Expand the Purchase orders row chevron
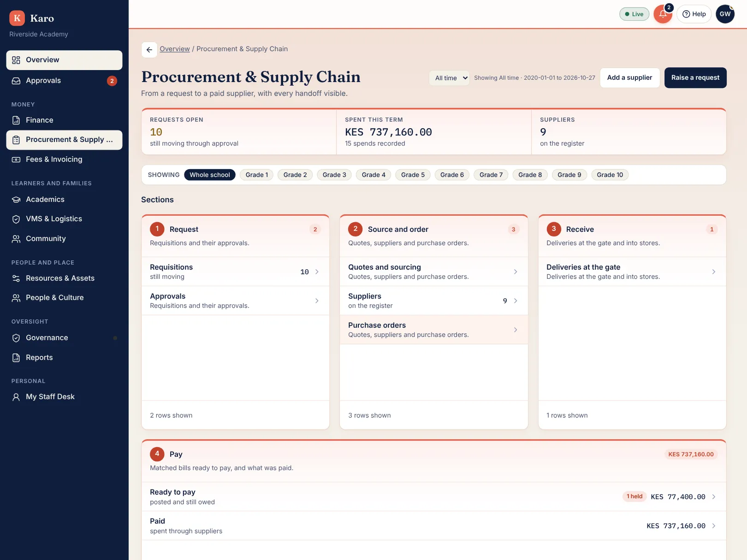Screen dimensions: 747x560 click(x=516, y=330)
